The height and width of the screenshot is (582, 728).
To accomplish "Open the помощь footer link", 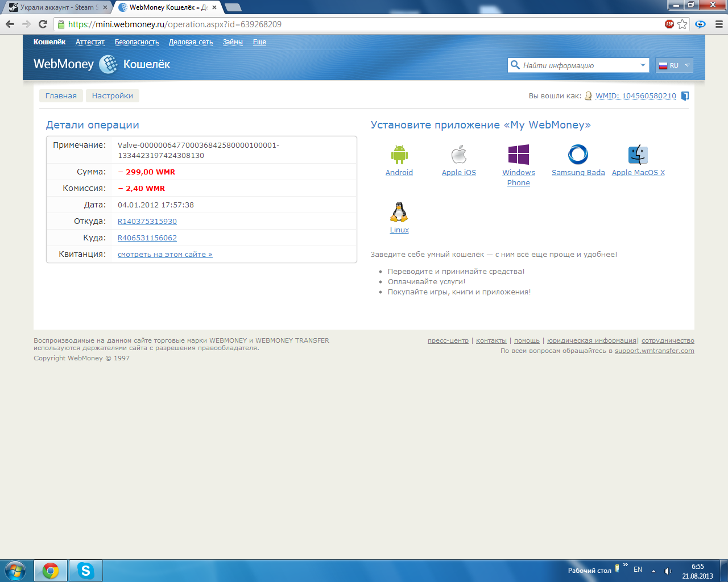I will tap(527, 340).
